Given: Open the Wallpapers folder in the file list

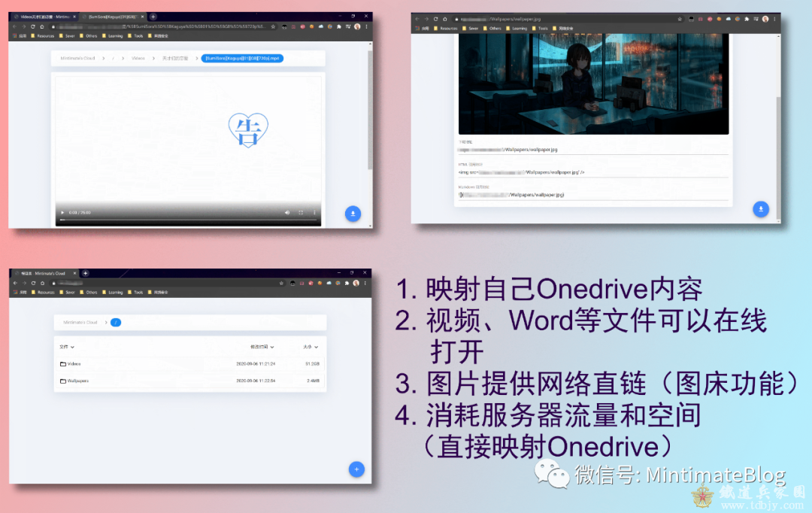Looking at the screenshot, I should coord(74,381).
